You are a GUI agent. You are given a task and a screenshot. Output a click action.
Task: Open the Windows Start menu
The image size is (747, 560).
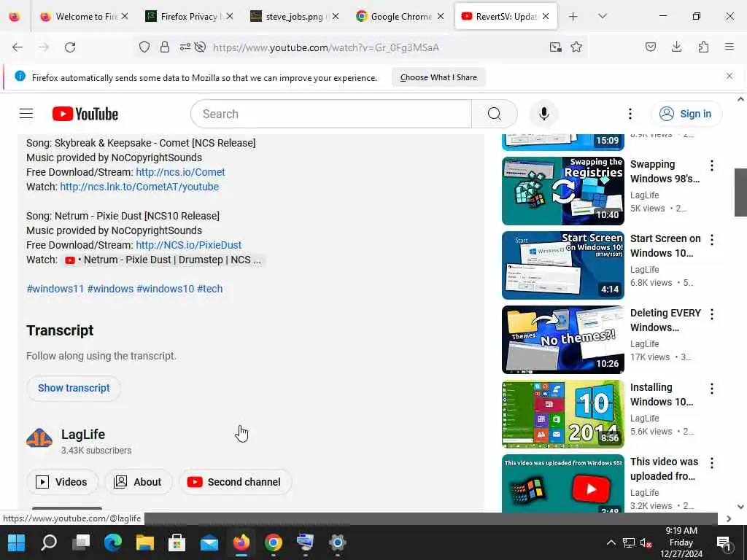click(x=16, y=542)
